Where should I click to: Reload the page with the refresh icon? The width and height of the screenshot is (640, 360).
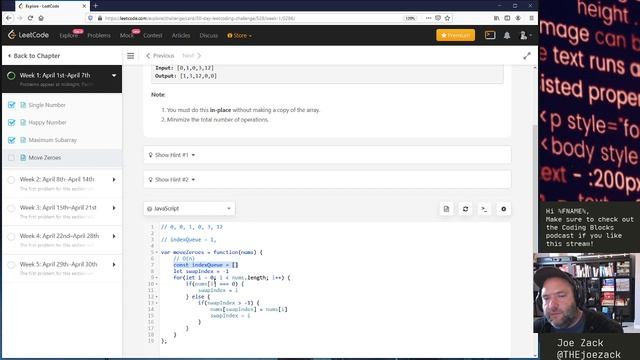(30, 18)
